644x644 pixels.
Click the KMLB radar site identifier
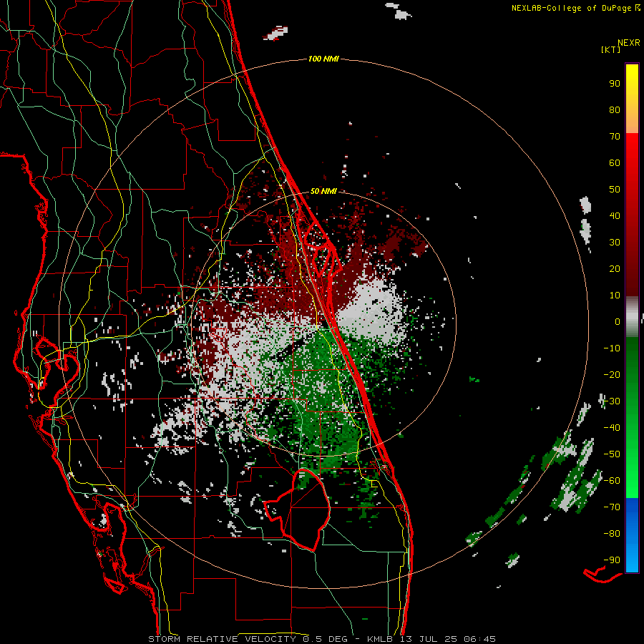(380, 639)
